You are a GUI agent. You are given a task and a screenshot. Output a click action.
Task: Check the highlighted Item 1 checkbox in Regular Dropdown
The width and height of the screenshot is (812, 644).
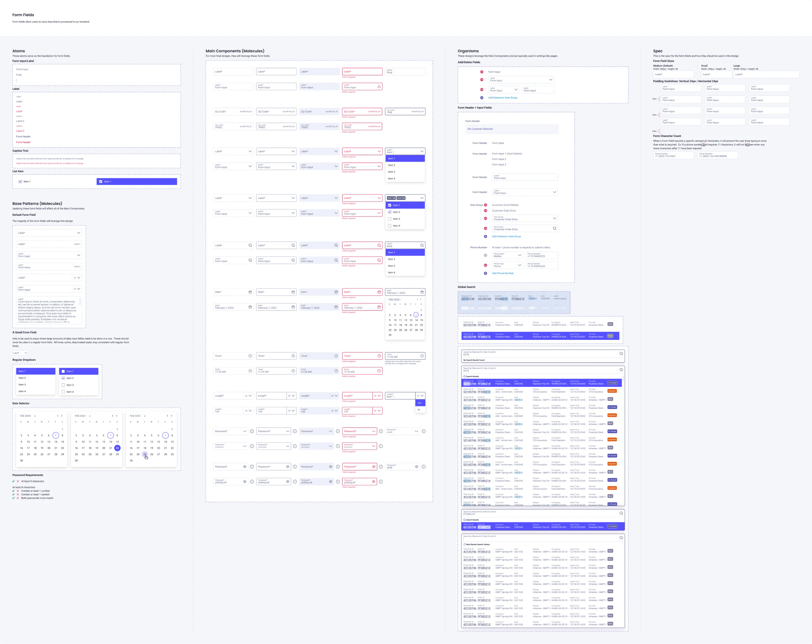coord(63,371)
